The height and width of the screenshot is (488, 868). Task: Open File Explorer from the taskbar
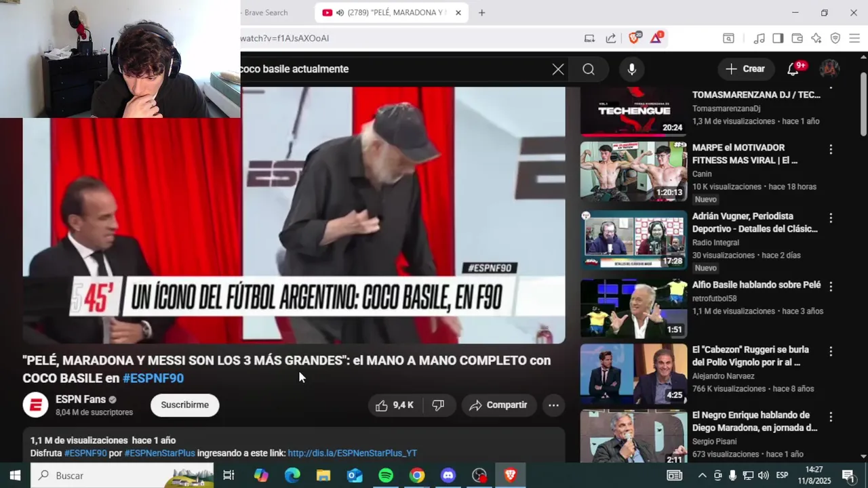[x=323, y=476]
